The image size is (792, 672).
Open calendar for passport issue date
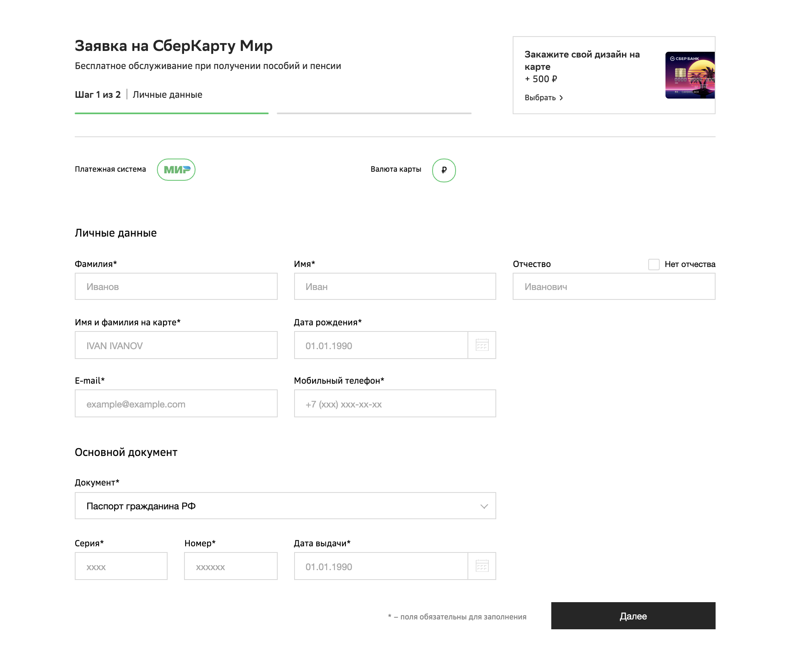pos(482,566)
